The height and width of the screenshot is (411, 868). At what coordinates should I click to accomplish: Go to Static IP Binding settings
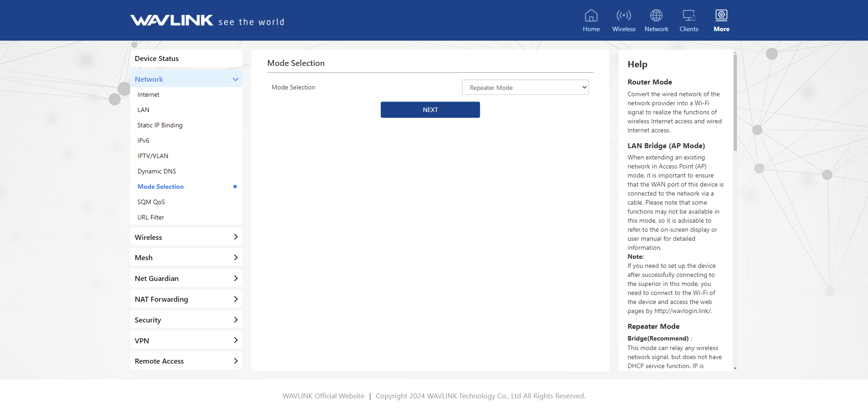point(160,126)
